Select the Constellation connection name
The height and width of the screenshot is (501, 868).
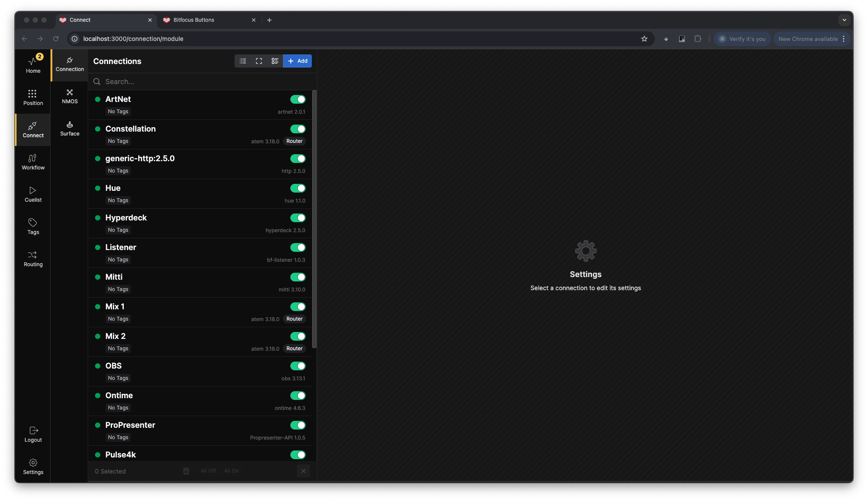(x=130, y=129)
